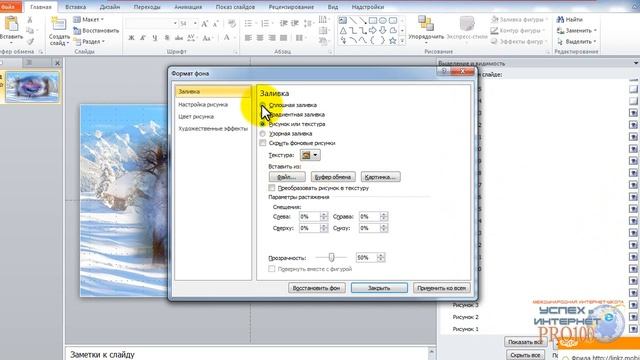Open the Анимация ribbon tab
This screenshot has width=640, height=360.
point(188,7)
